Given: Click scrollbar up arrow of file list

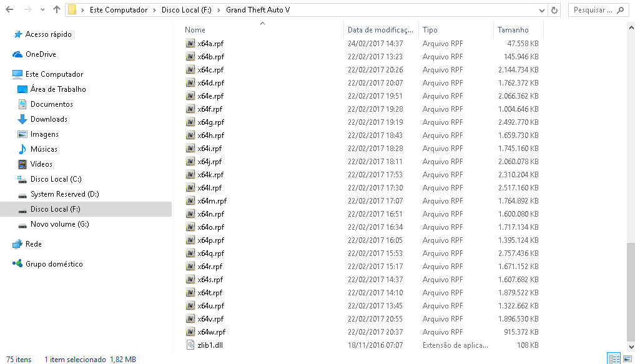Looking at the screenshot, I should click(631, 28).
